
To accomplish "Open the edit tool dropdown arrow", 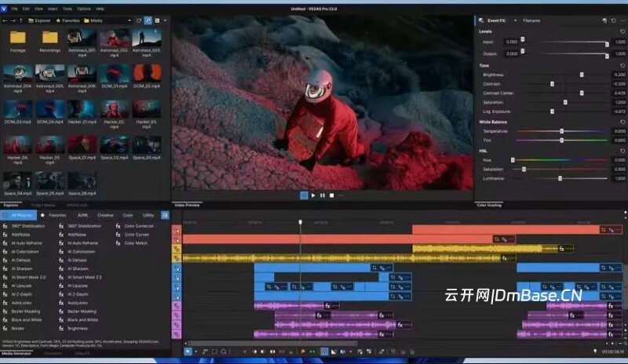I will [x=195, y=352].
